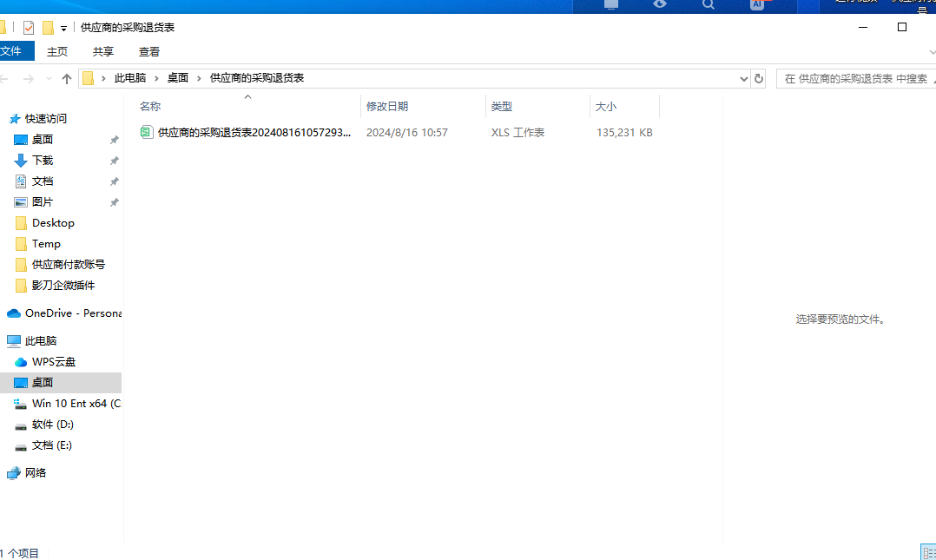Expand the address bar history dropdown

pyautogui.click(x=744, y=78)
